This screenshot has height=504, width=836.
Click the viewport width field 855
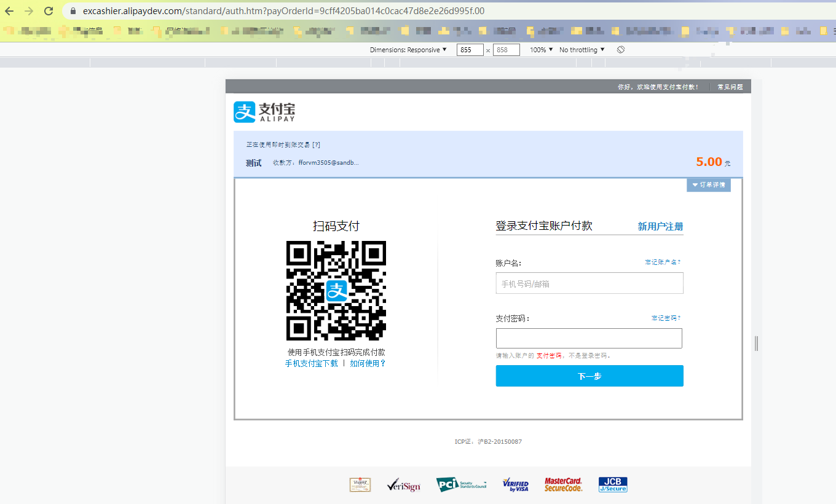470,50
